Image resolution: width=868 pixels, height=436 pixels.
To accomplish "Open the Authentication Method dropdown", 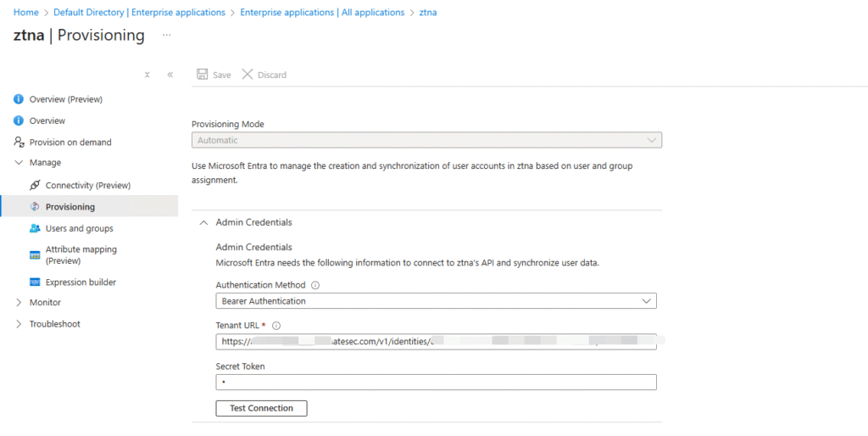I will click(436, 301).
